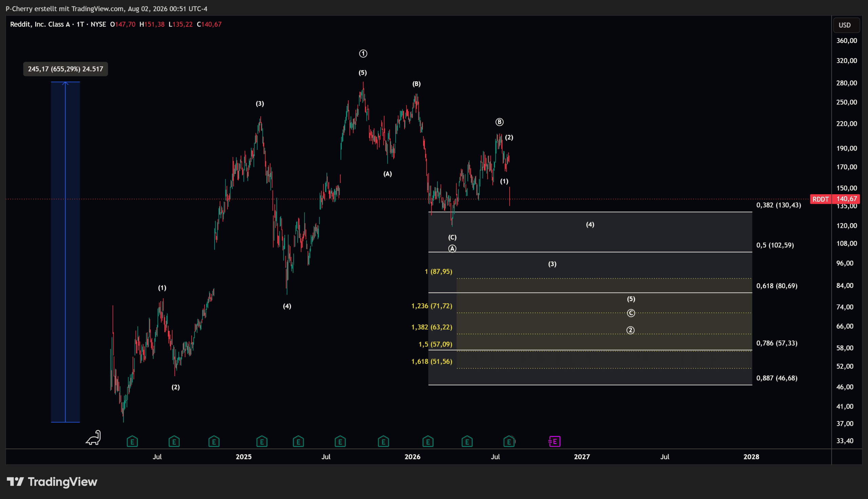Screen dimensions: 868x499
Task: Click the 96,00 price scale value
Action: coord(845,263)
